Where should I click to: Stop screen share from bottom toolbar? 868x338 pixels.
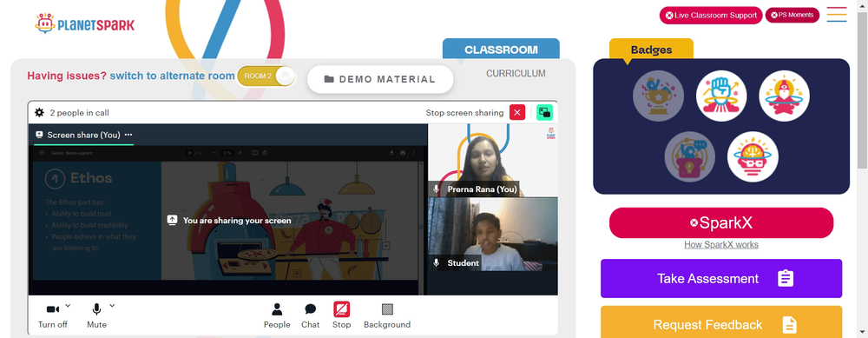341,315
